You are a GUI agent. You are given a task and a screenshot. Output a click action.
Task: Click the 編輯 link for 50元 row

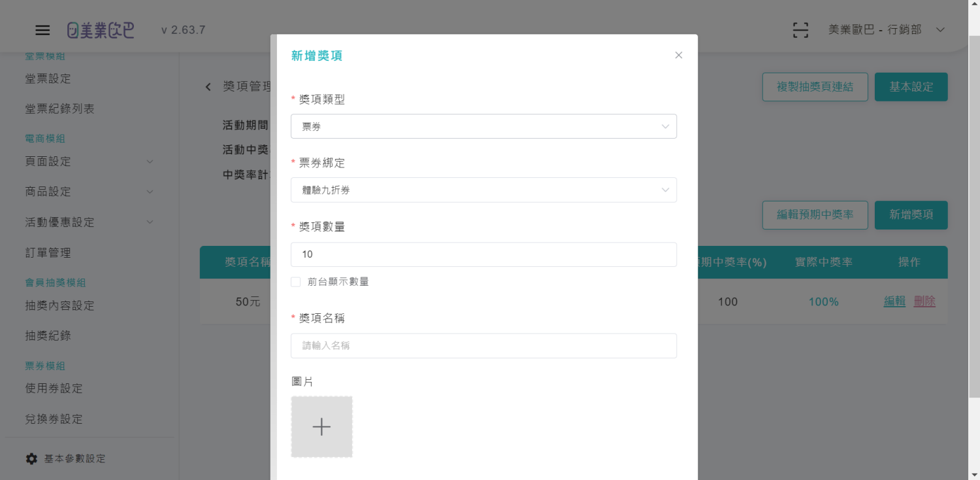[x=895, y=301]
